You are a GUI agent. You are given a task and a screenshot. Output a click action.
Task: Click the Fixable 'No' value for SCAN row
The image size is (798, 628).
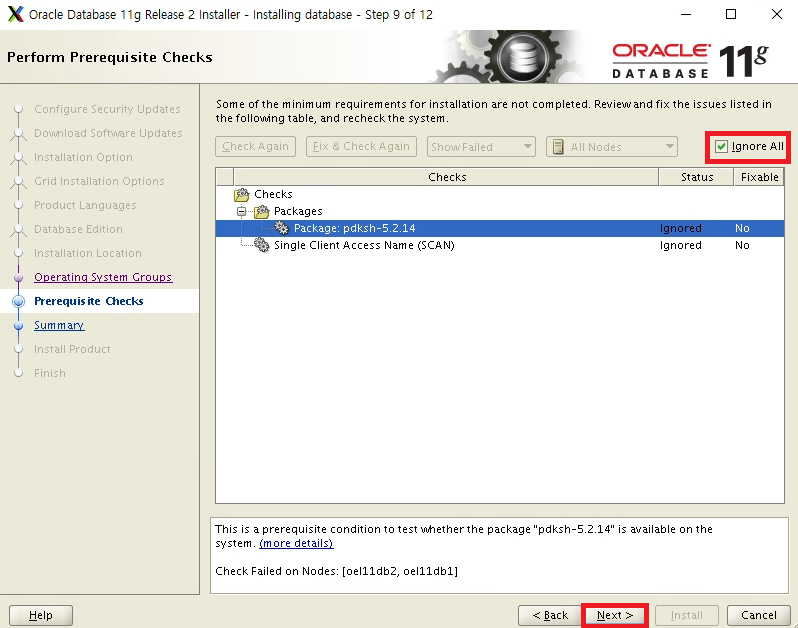click(x=742, y=245)
